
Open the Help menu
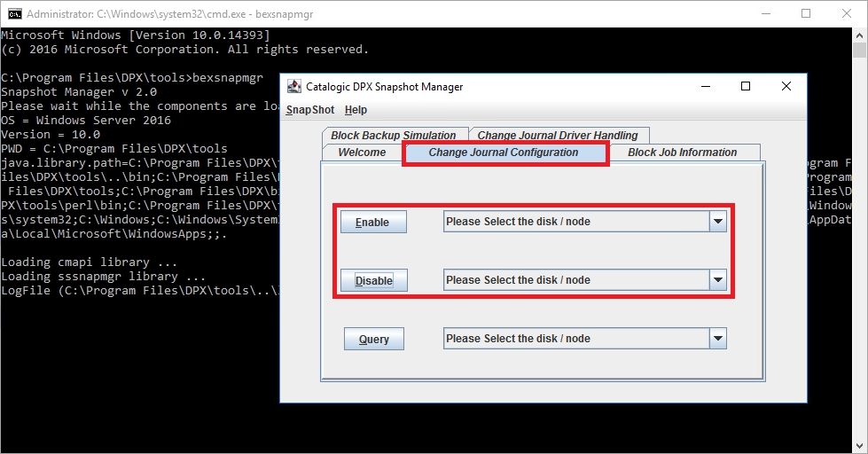[356, 110]
